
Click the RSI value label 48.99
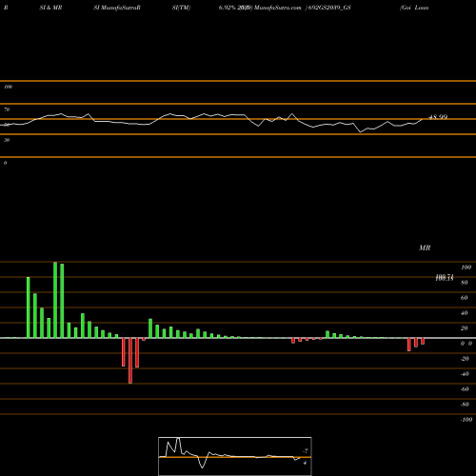[438, 117]
